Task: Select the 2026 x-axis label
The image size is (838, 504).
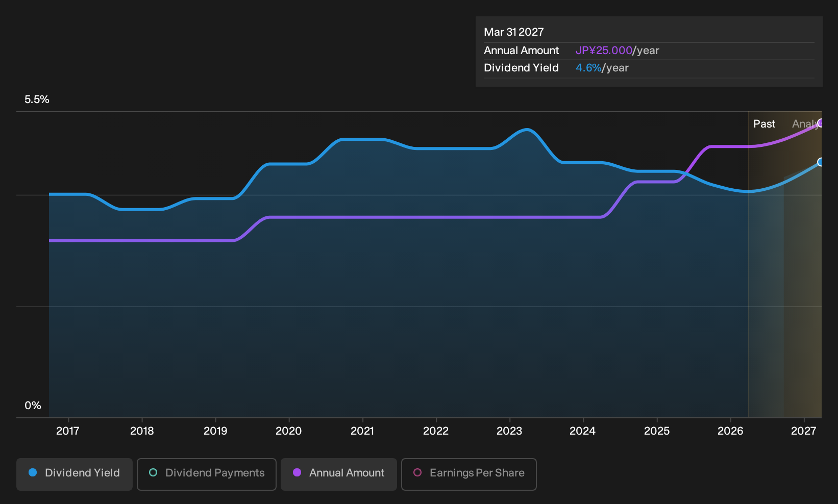Action: click(x=730, y=431)
